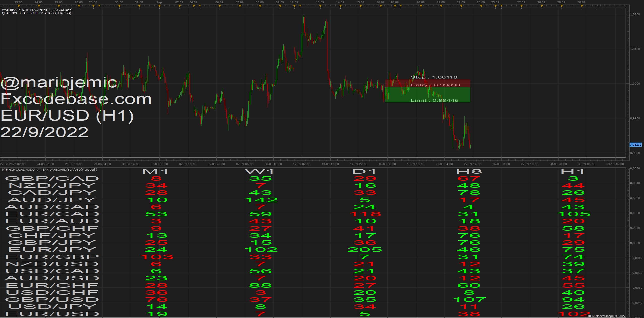Select the EUR/AUD row label
The image size is (644, 318).
52,221
